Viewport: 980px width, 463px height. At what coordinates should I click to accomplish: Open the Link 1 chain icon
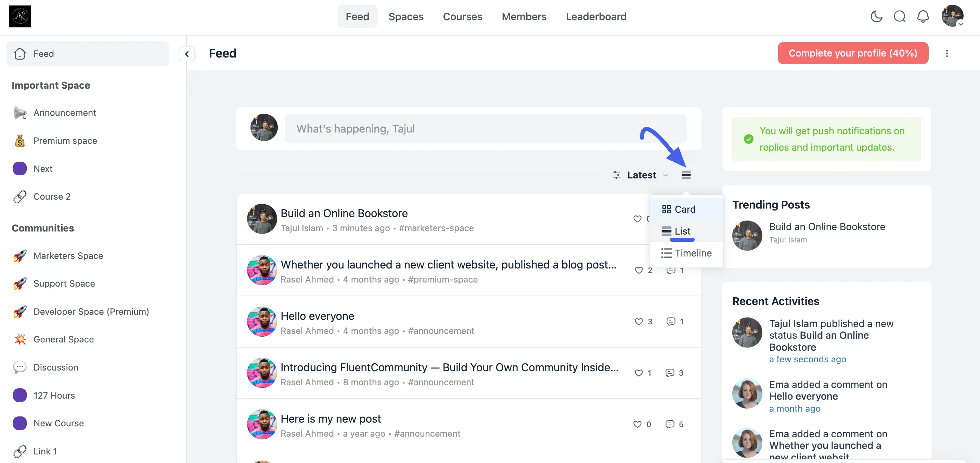(x=20, y=451)
